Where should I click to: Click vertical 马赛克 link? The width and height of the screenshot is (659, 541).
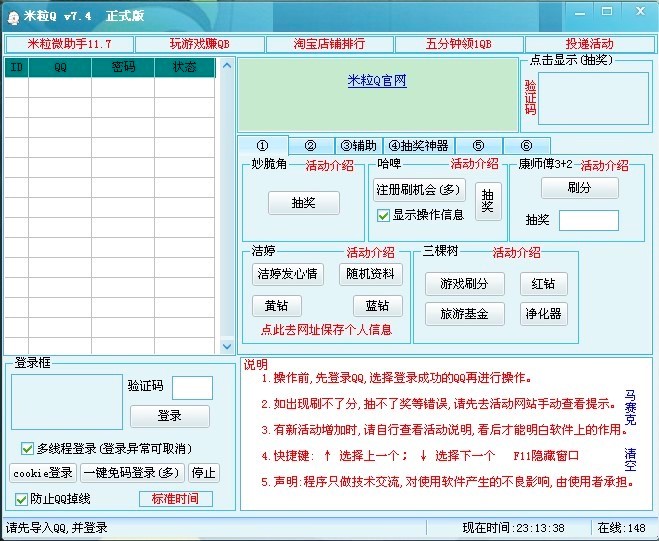point(630,407)
